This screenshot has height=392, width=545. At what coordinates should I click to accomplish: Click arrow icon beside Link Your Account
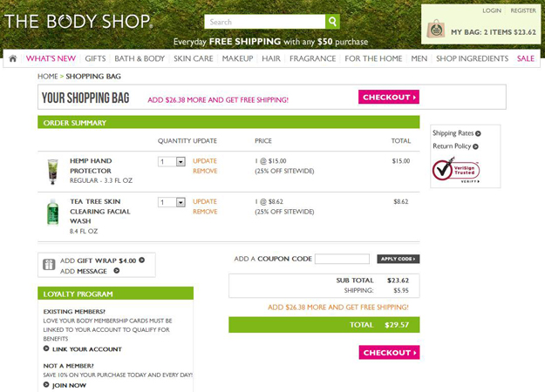point(46,348)
